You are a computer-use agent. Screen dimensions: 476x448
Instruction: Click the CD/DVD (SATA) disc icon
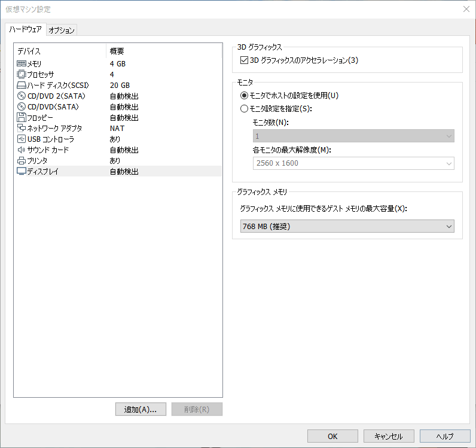point(22,106)
